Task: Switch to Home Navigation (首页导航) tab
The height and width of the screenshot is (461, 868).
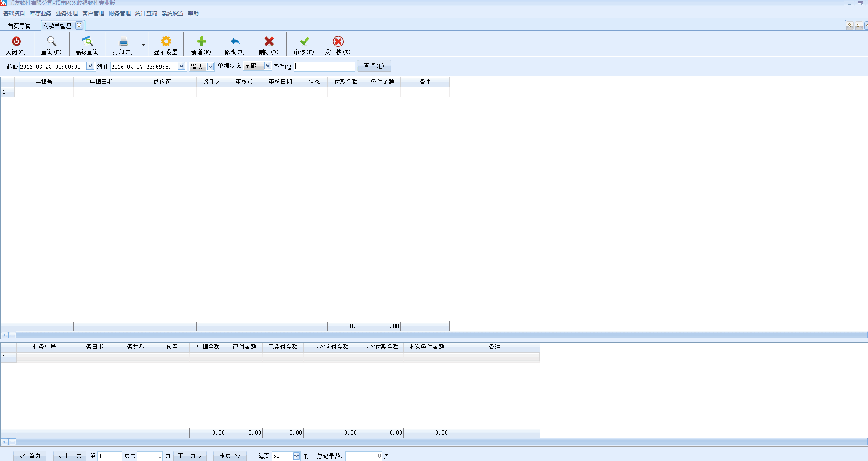Action: [x=19, y=26]
